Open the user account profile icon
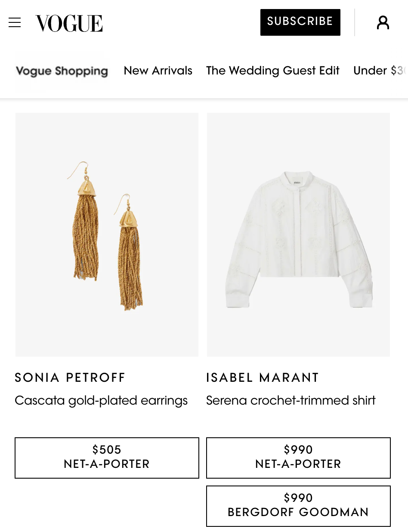Screen dimensions: 408x532 (x=383, y=23)
